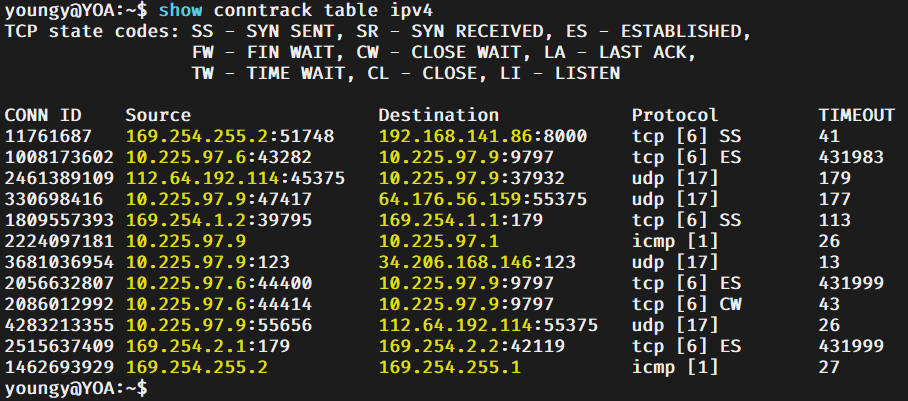This screenshot has height=401, width=908.
Task: Click source address 169.254.255.2:51748
Action: [230, 136]
